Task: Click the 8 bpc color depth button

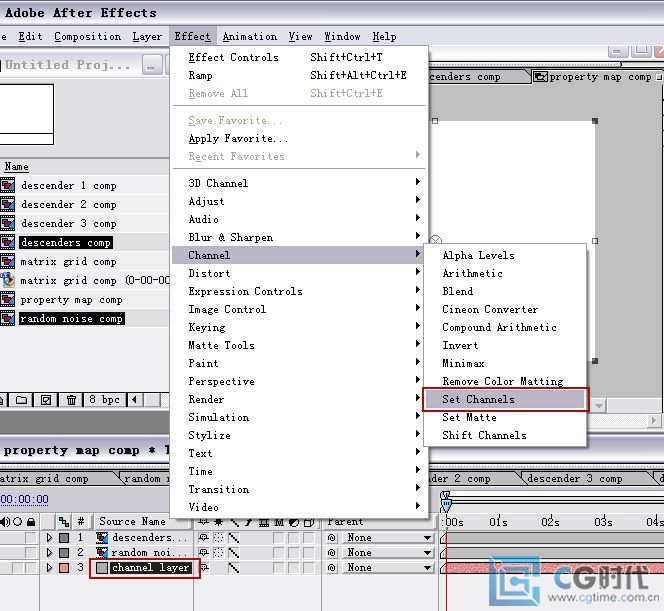Action: 104,399
